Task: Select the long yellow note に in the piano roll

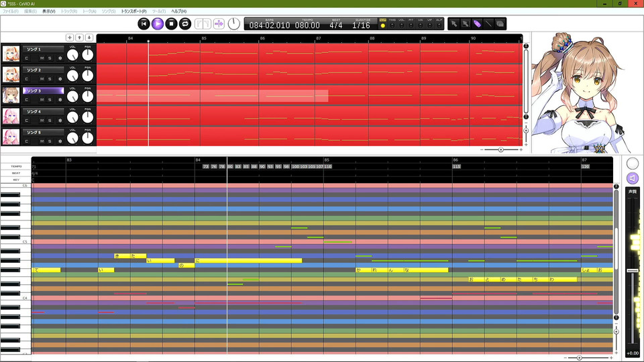Action: coord(248,261)
